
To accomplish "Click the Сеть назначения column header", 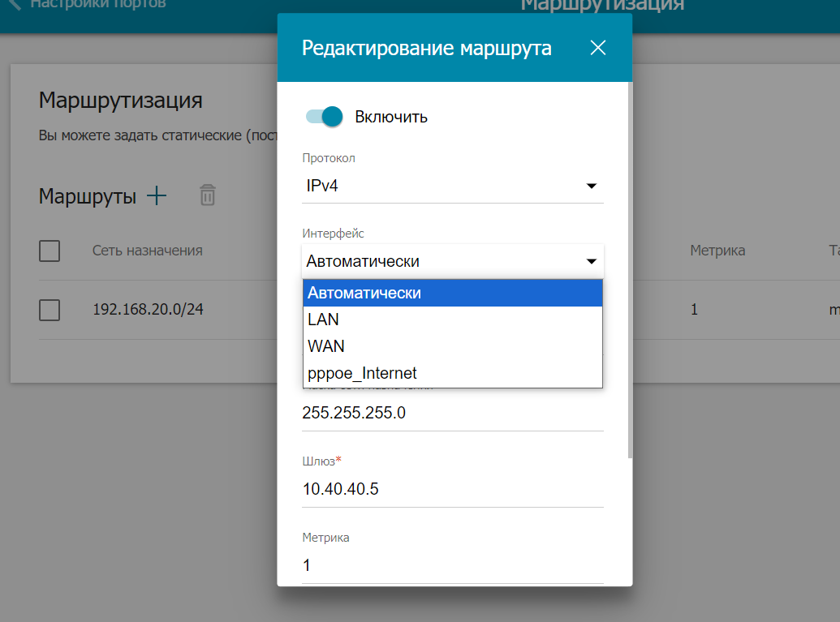I will [148, 250].
